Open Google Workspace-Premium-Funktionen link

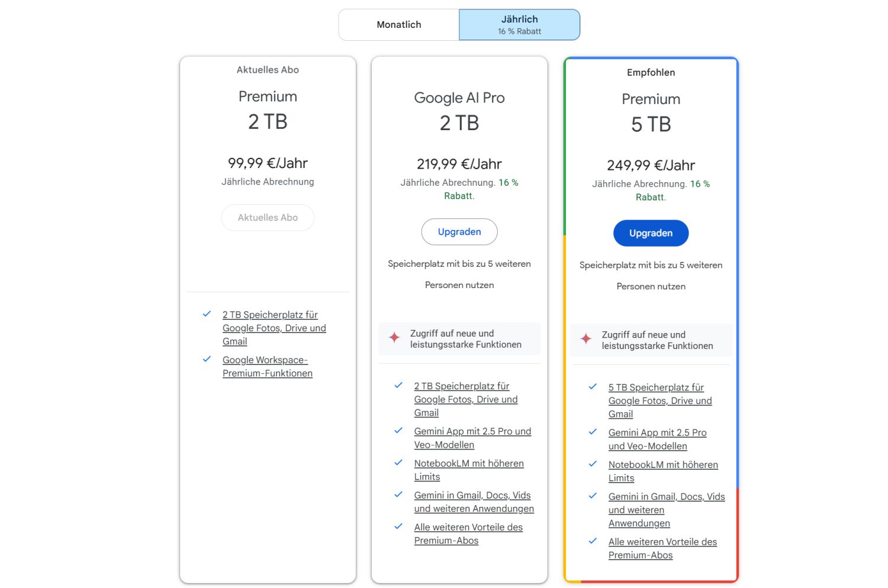pos(267,367)
